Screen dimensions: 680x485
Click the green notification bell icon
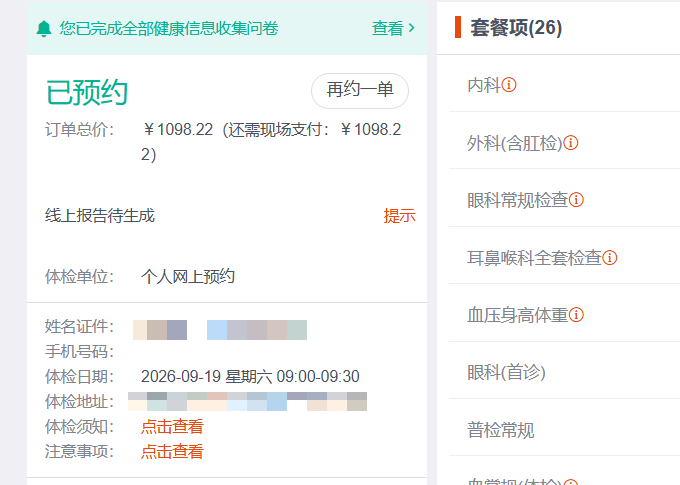(43, 29)
